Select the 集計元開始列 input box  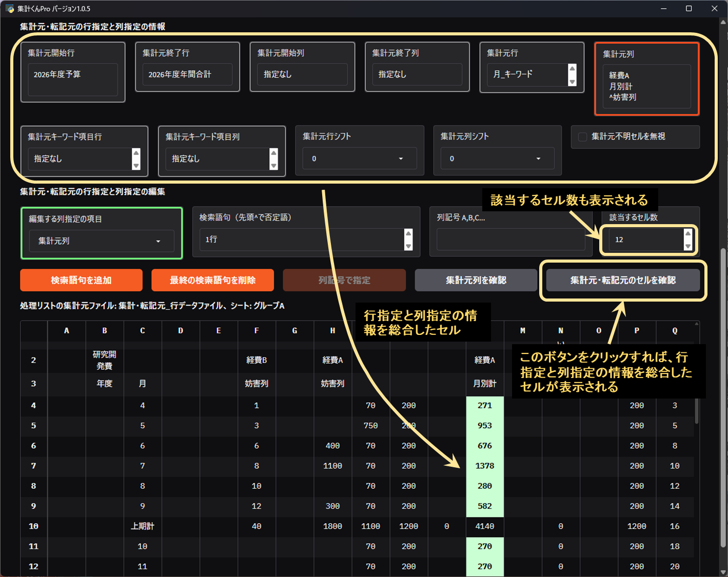(302, 74)
